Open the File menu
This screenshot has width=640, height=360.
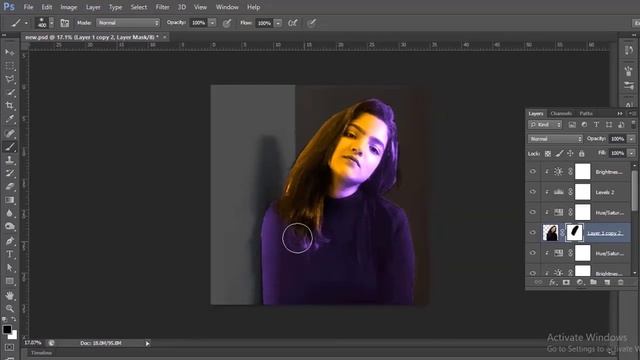(28, 7)
